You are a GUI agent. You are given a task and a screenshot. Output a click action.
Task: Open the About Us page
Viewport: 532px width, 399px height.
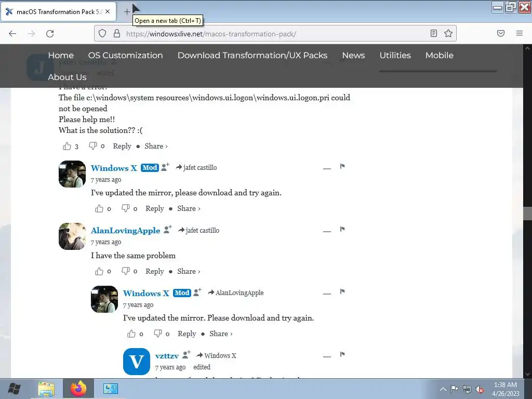point(67,77)
